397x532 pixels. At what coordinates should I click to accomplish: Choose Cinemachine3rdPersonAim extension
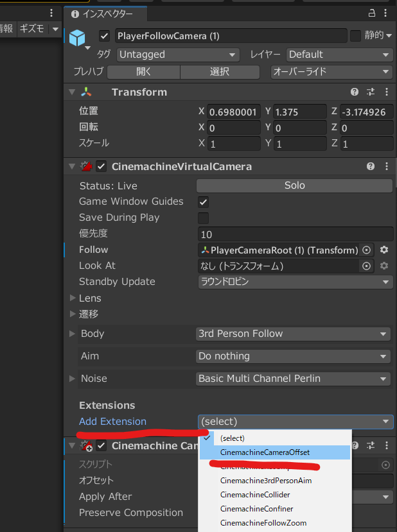275,481
